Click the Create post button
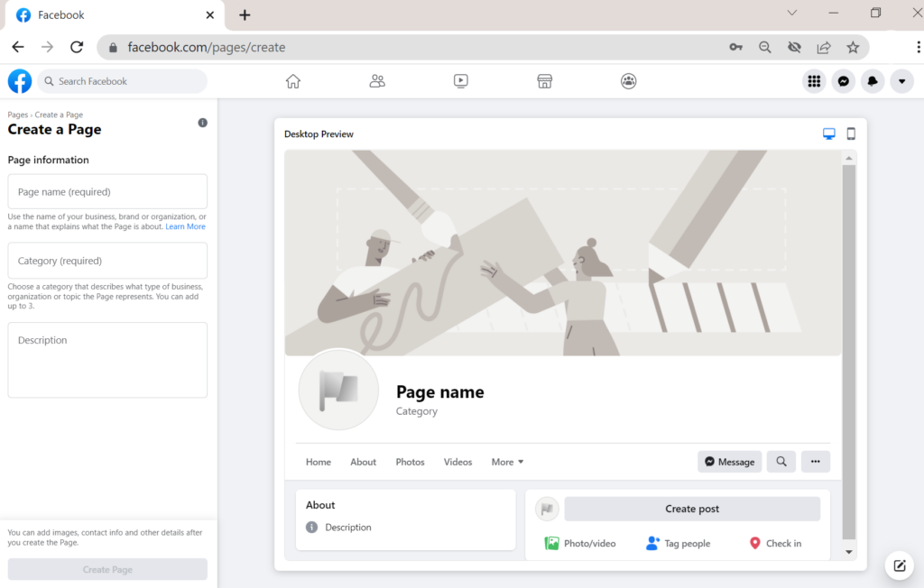The image size is (924, 588). click(692, 509)
